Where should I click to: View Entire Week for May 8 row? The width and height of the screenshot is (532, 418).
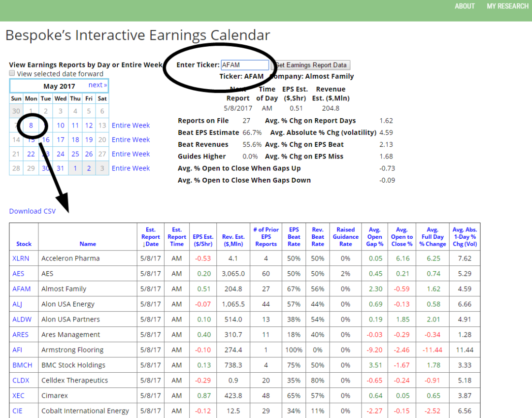tap(131, 126)
